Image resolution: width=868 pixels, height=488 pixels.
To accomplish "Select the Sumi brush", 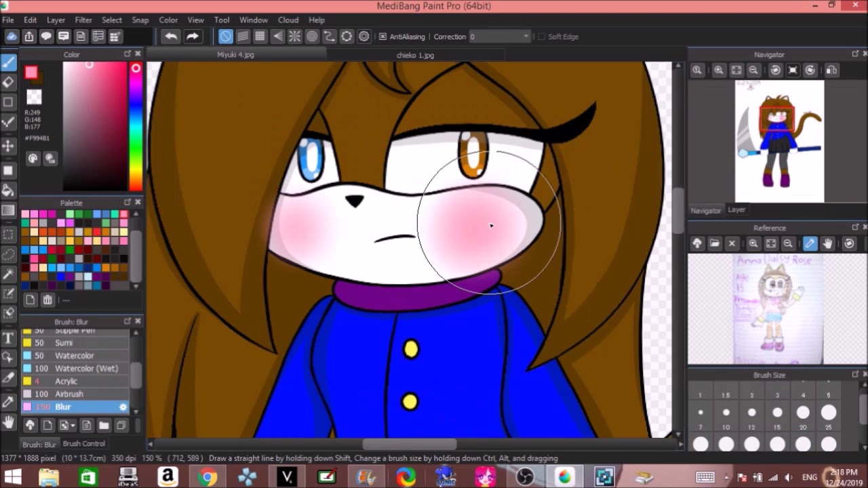I will [75, 343].
